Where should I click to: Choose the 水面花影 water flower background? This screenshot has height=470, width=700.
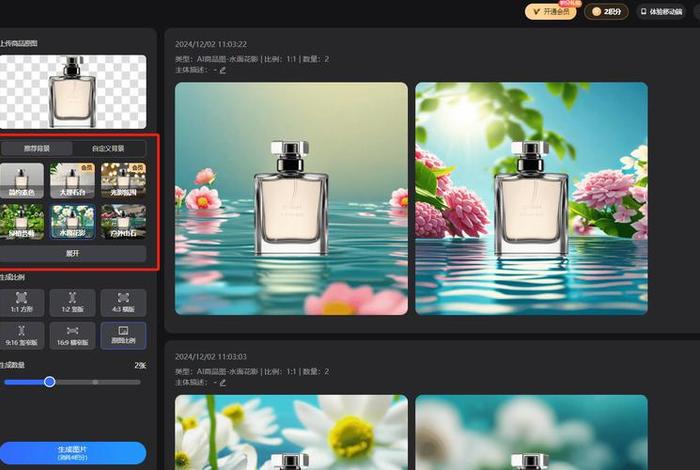[x=73, y=221]
